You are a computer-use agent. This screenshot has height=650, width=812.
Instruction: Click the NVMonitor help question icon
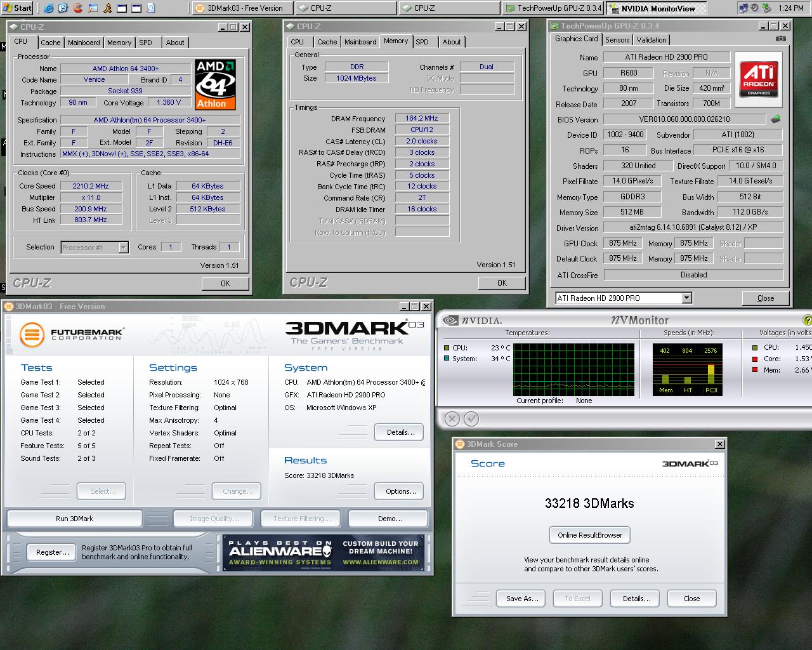pos(807,321)
